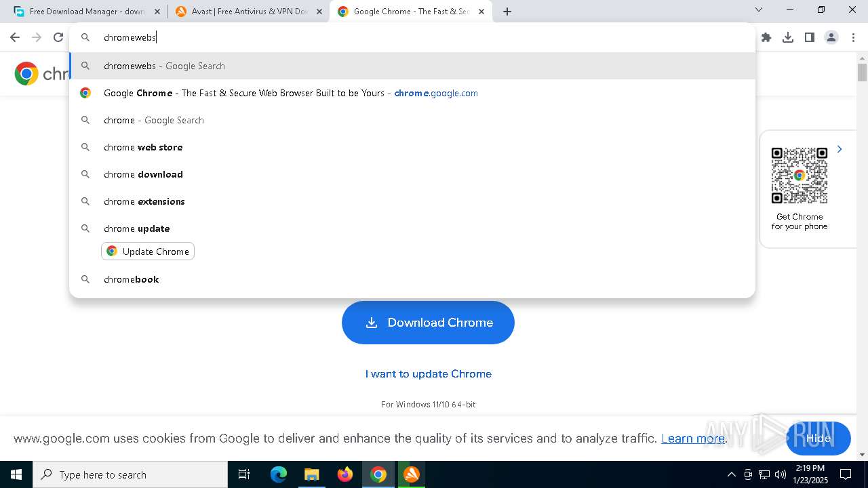Open 'I want to update Chrome' link
The image size is (868, 488).
point(428,373)
